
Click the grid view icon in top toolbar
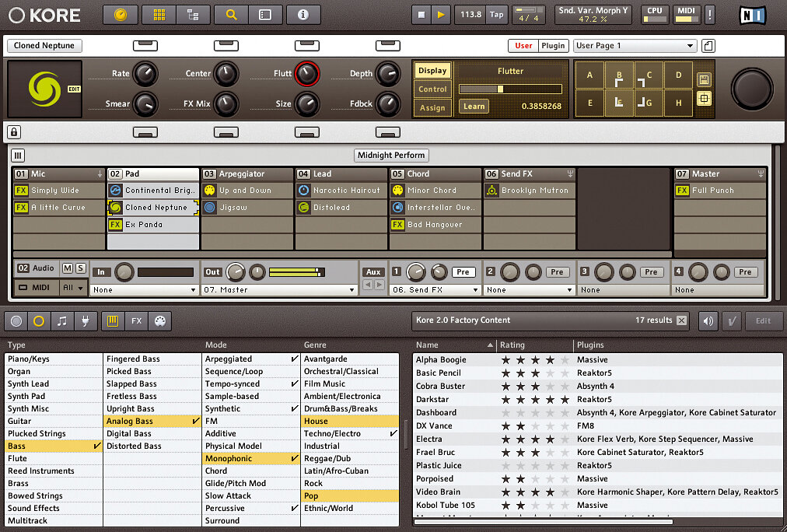pos(159,15)
